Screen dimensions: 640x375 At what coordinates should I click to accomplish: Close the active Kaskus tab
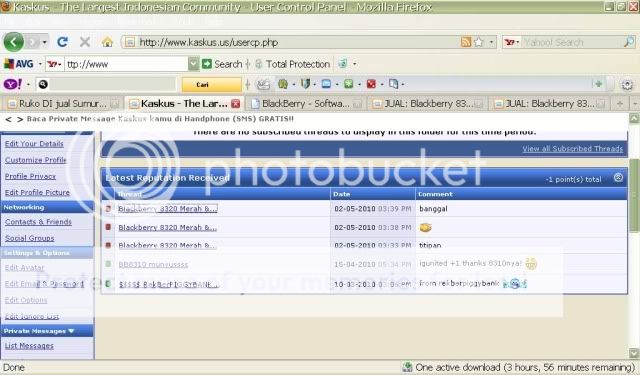236,104
